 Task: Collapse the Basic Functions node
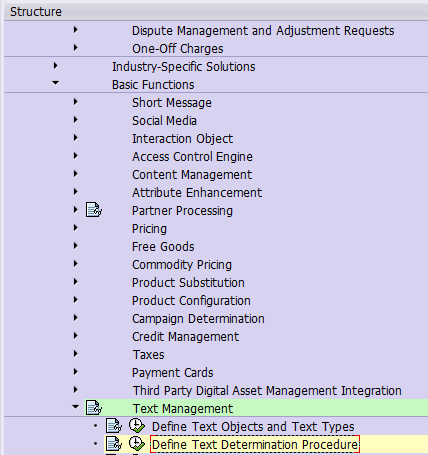click(56, 83)
